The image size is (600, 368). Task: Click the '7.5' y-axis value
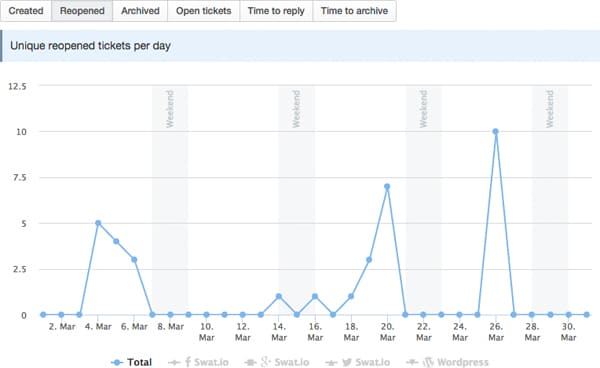(20, 177)
